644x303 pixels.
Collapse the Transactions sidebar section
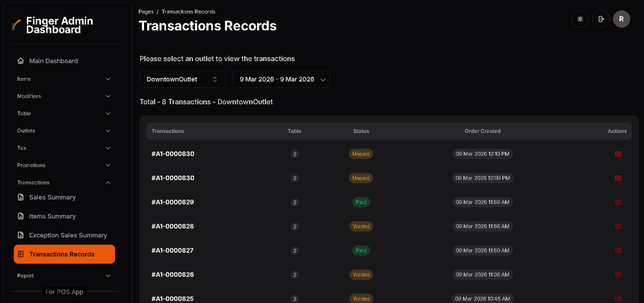click(x=64, y=183)
